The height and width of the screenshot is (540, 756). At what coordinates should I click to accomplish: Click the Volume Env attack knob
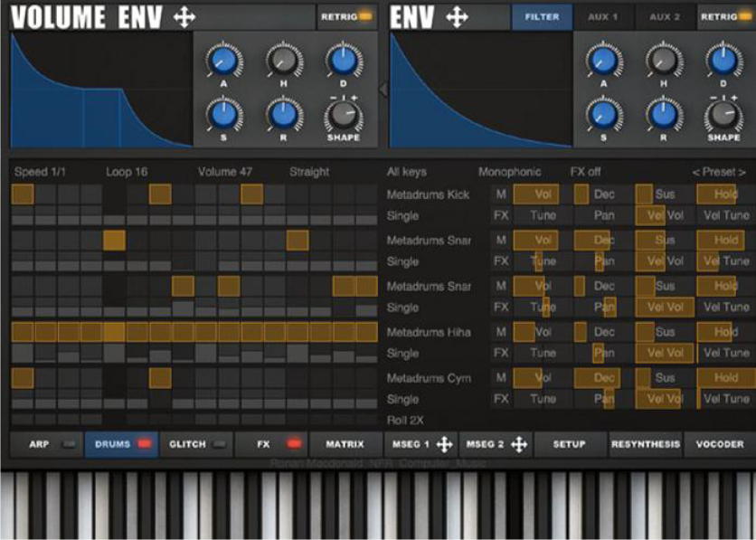223,62
